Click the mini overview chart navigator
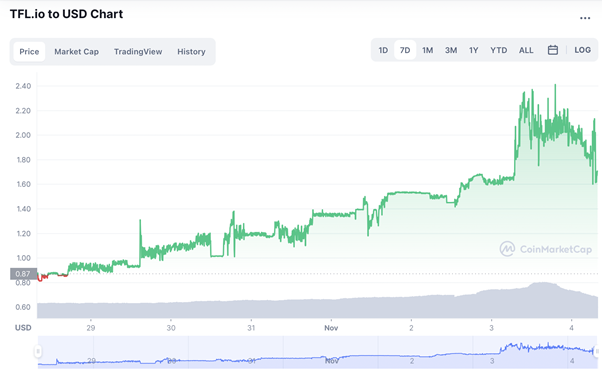Image resolution: width=602 pixels, height=371 pixels. (x=317, y=351)
